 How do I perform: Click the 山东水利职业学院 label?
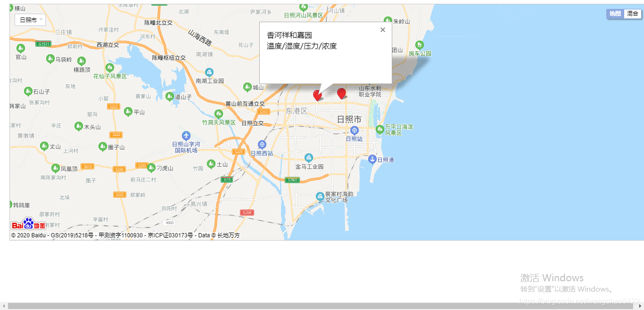(370, 91)
